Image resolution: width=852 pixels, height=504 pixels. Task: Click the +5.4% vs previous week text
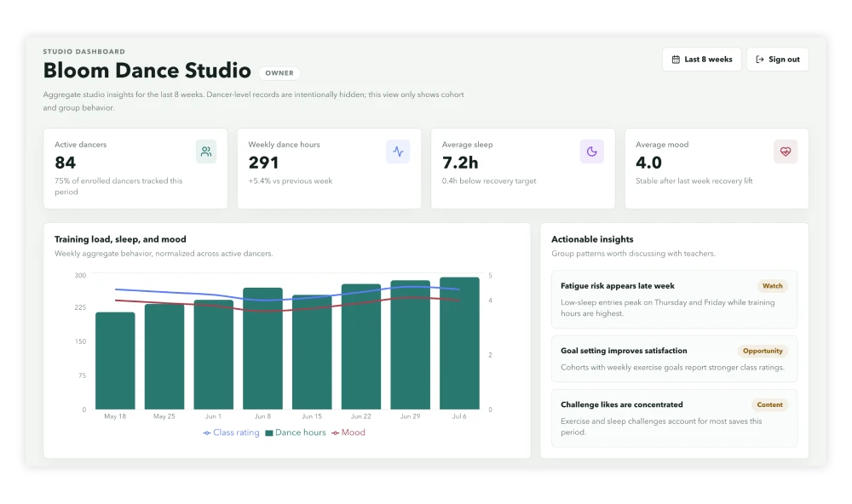(291, 180)
